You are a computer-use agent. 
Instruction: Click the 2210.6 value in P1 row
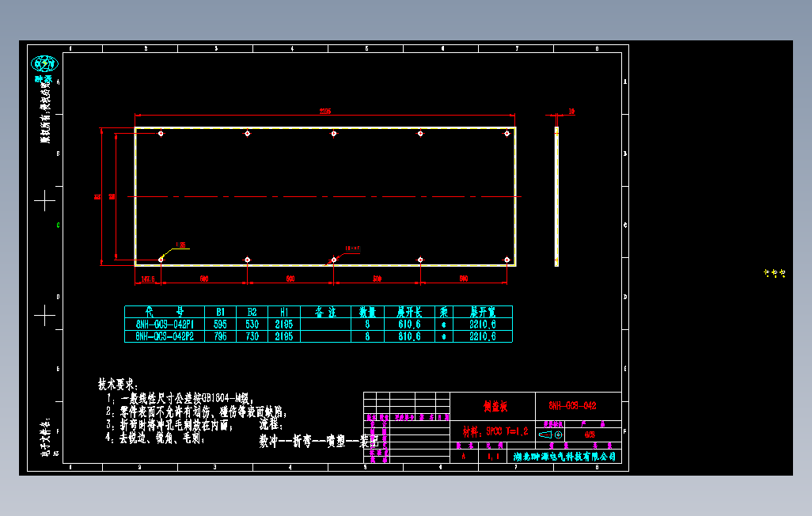click(x=483, y=324)
